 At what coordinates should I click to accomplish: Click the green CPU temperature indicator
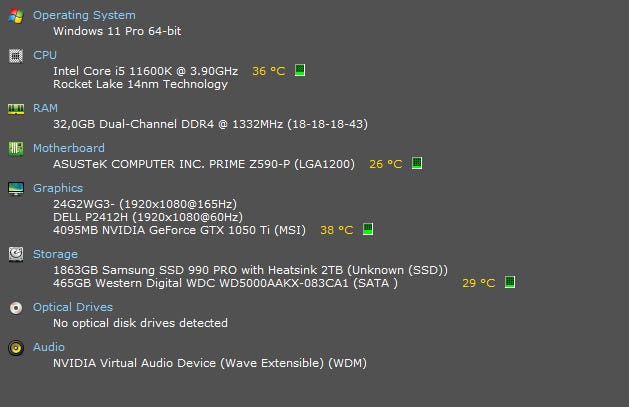pyautogui.click(x=300, y=71)
